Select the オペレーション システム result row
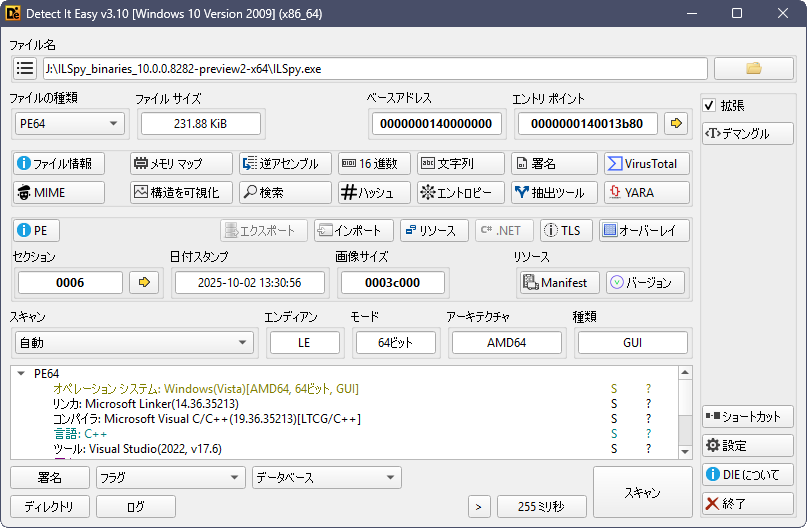Image resolution: width=807 pixels, height=528 pixels. pyautogui.click(x=345, y=389)
